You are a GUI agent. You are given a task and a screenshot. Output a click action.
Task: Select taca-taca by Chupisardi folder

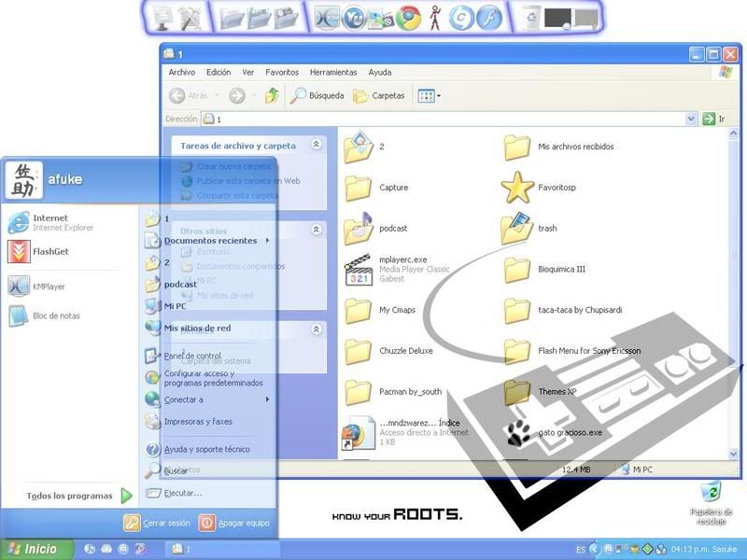pyautogui.click(x=563, y=310)
